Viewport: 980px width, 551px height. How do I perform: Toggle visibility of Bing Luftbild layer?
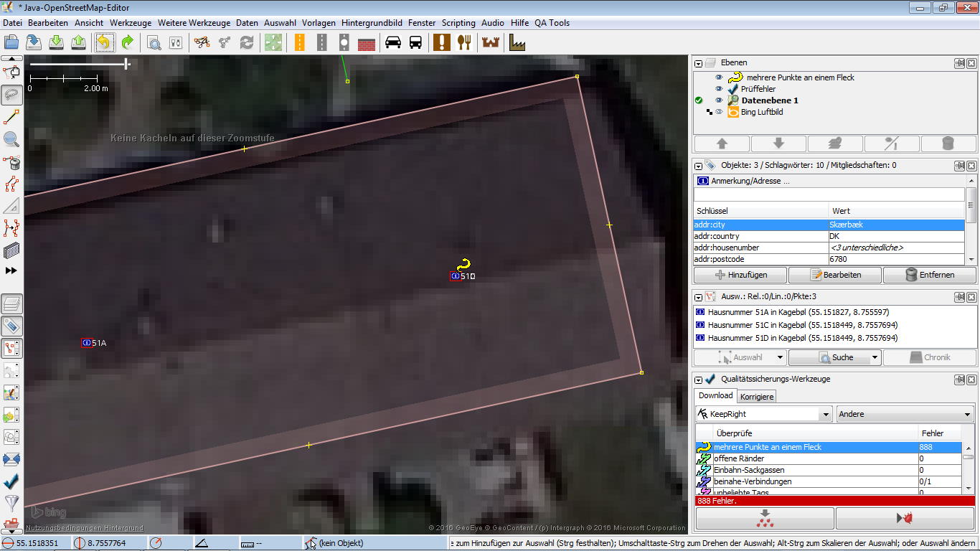click(719, 112)
